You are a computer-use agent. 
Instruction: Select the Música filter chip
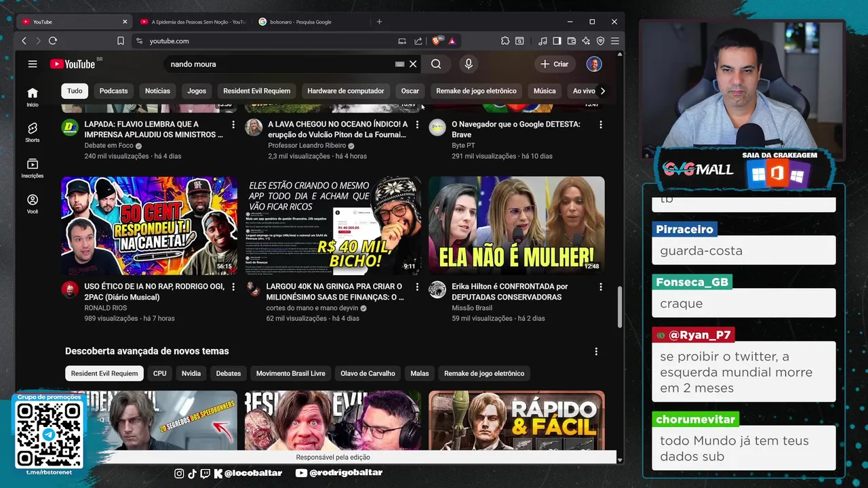[545, 91]
